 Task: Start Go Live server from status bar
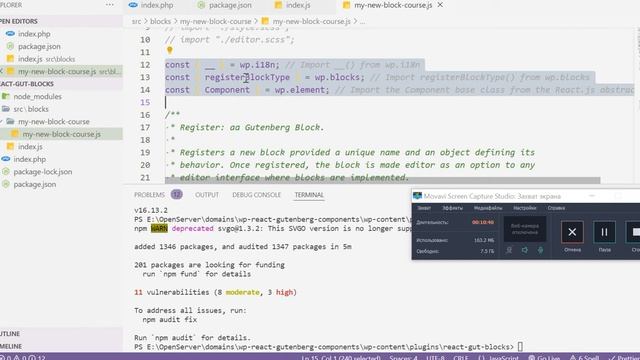[544, 358]
